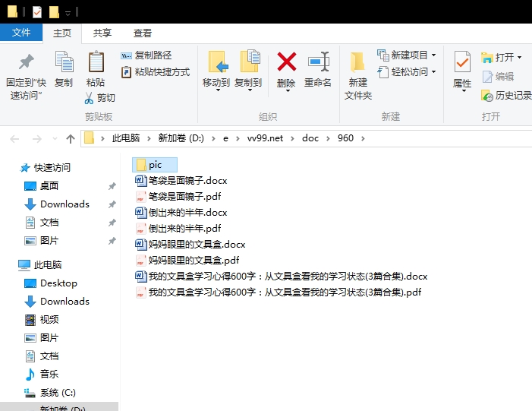Select 系统 (C:) drive in sidebar
The height and width of the screenshot is (411, 532).
click(58, 393)
